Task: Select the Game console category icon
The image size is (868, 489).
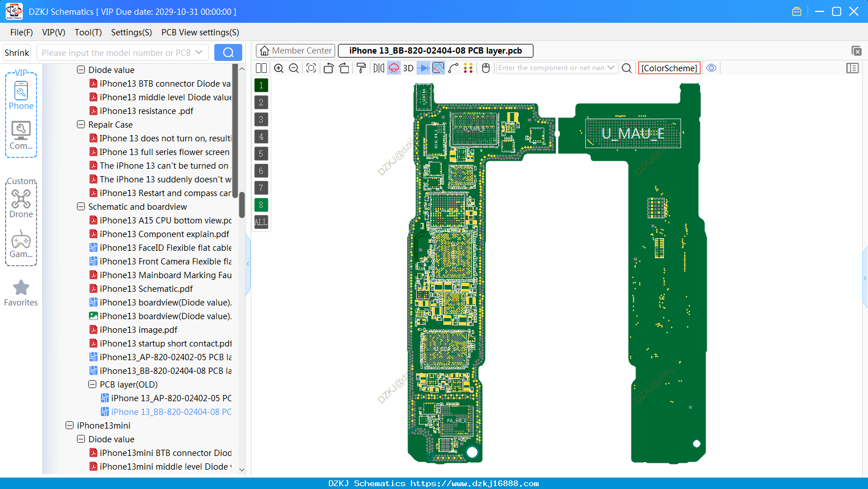Action: click(21, 244)
